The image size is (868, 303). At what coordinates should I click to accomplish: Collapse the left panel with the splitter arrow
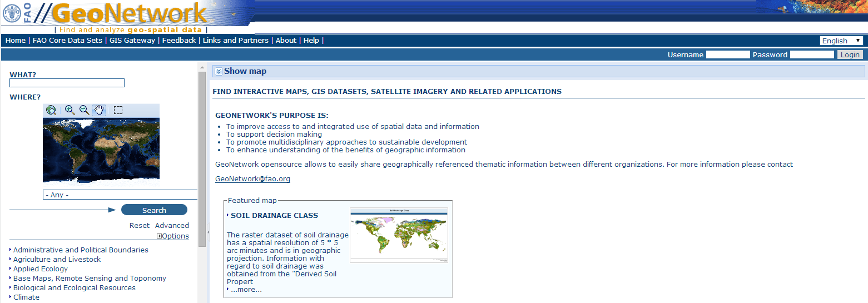207,232
